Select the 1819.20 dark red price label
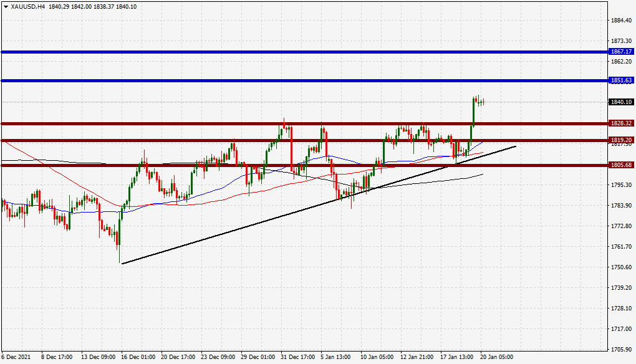This screenshot has height=364, width=636. coord(622,140)
